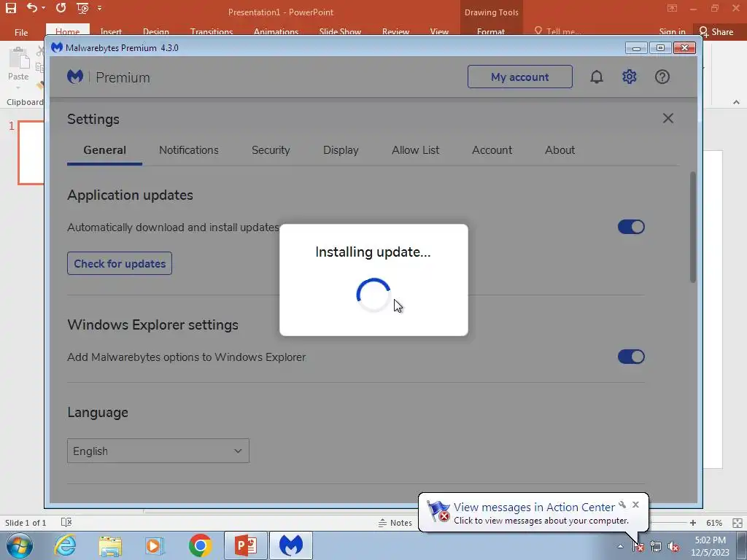Switch to Security settings tab
This screenshot has height=560, width=747.
(x=271, y=150)
